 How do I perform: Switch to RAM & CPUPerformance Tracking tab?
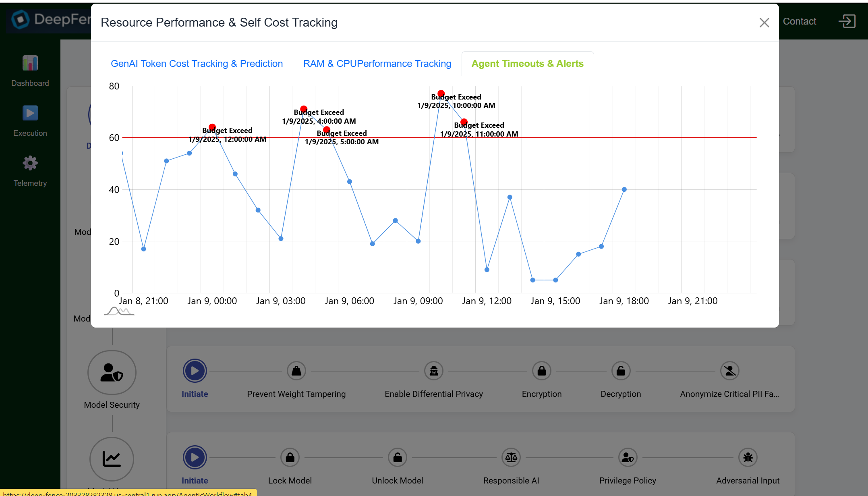[x=377, y=64]
